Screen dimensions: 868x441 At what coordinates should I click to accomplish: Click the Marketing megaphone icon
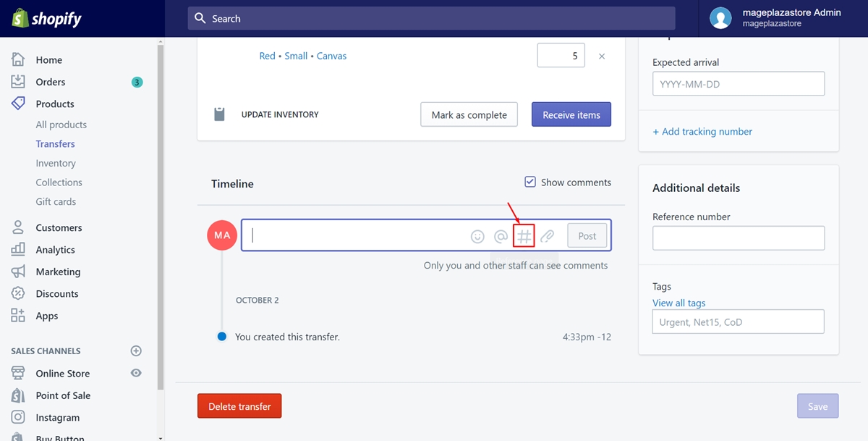pyautogui.click(x=18, y=272)
